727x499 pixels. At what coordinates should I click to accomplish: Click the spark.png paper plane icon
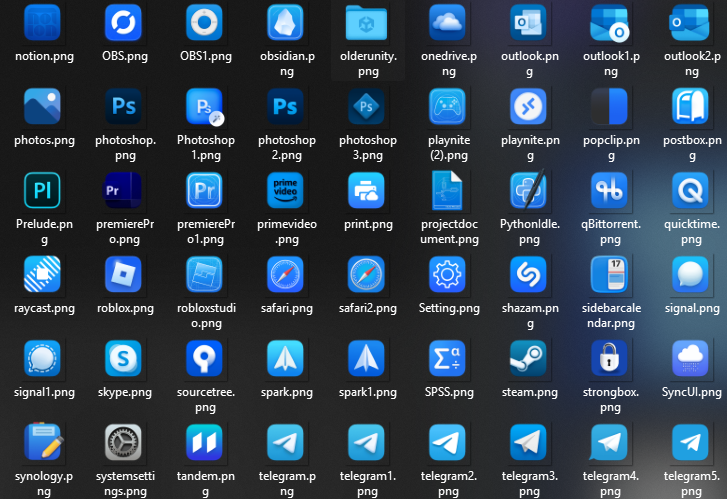[285, 358]
